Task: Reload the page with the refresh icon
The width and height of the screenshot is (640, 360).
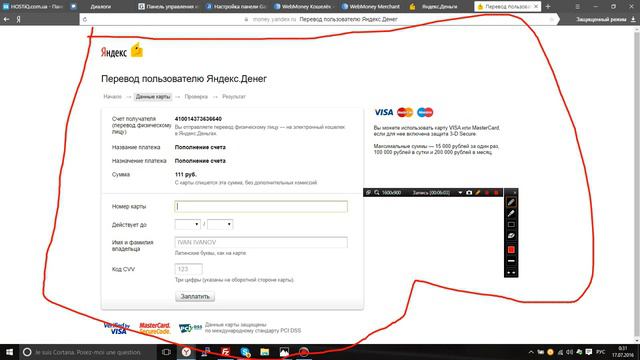Action: click(x=85, y=19)
